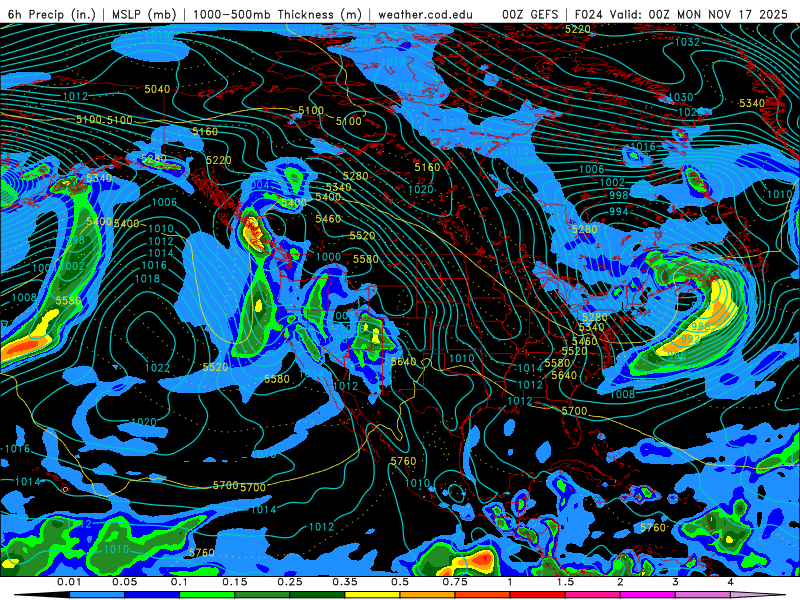Click the 'weather.cod.edu' source text
Image resolution: width=800 pixels, height=600 pixels.
pos(425,14)
